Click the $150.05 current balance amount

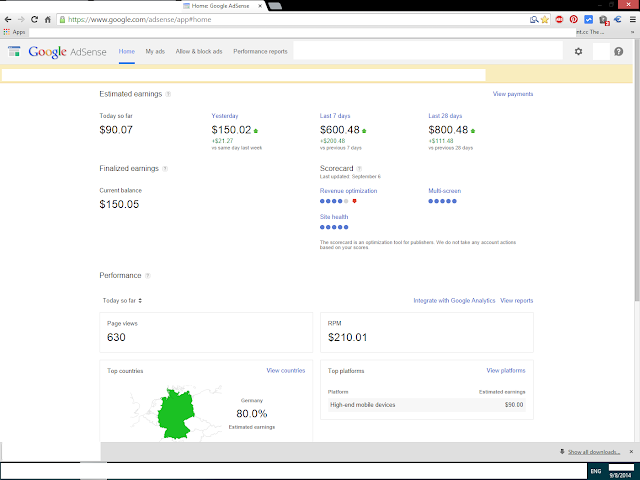(119, 204)
